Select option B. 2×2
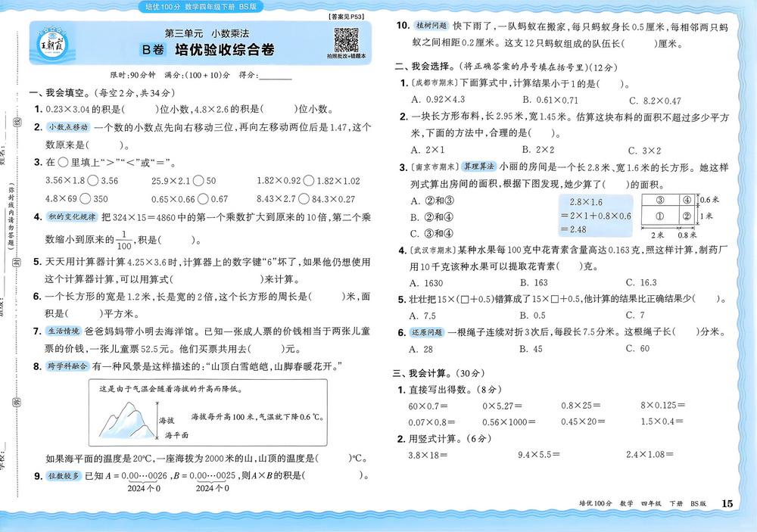This screenshot has height=532, width=757. [x=537, y=150]
